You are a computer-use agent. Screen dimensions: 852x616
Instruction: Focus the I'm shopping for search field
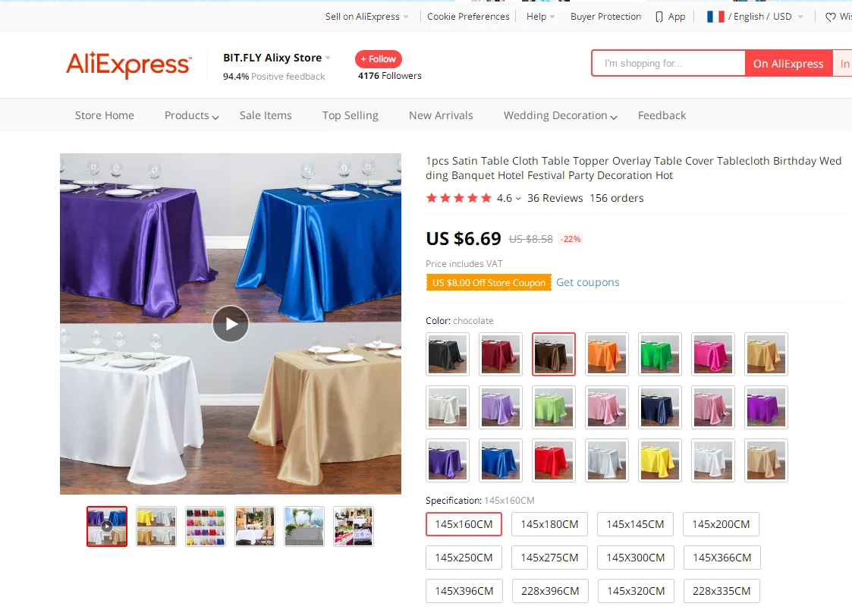668,64
